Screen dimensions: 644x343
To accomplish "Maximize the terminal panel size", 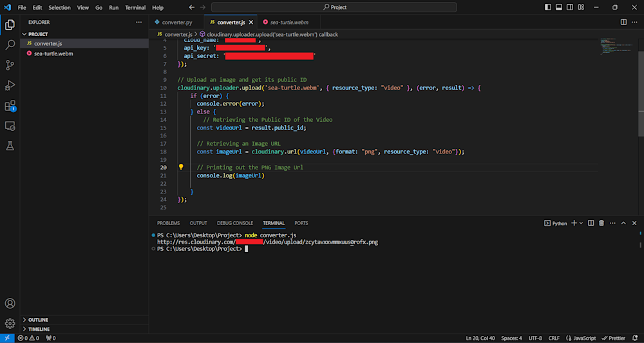I will point(623,223).
